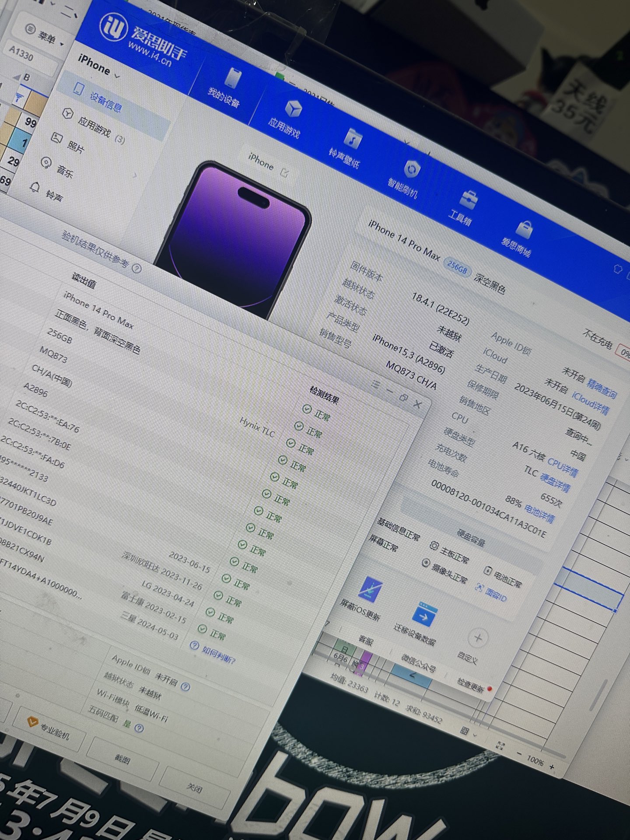
Task: Click the zoom in plus in the spreadsheet
Action: (552, 766)
